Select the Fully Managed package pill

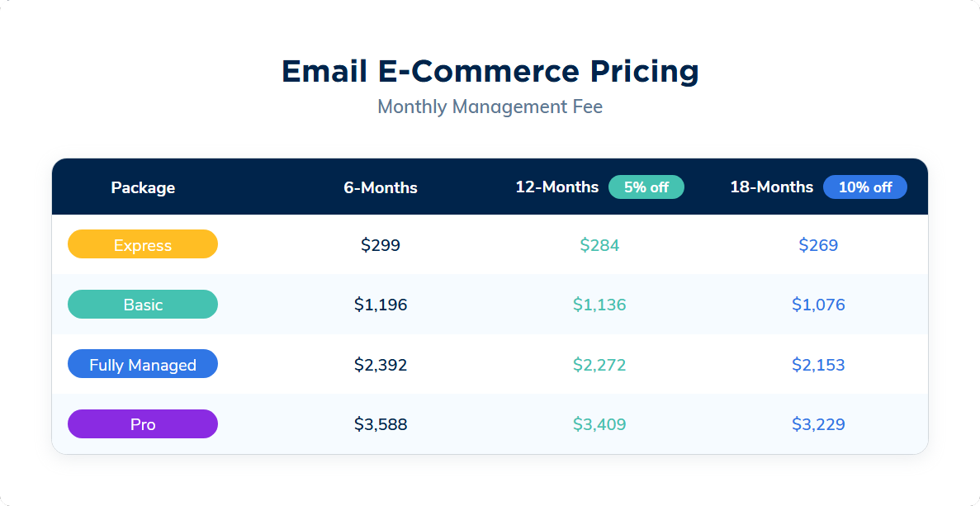tap(143, 364)
